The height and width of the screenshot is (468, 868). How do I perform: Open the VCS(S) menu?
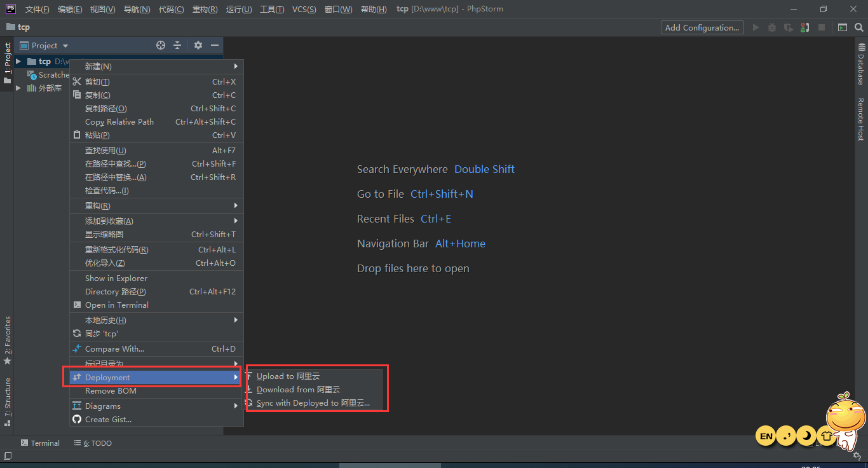click(304, 9)
